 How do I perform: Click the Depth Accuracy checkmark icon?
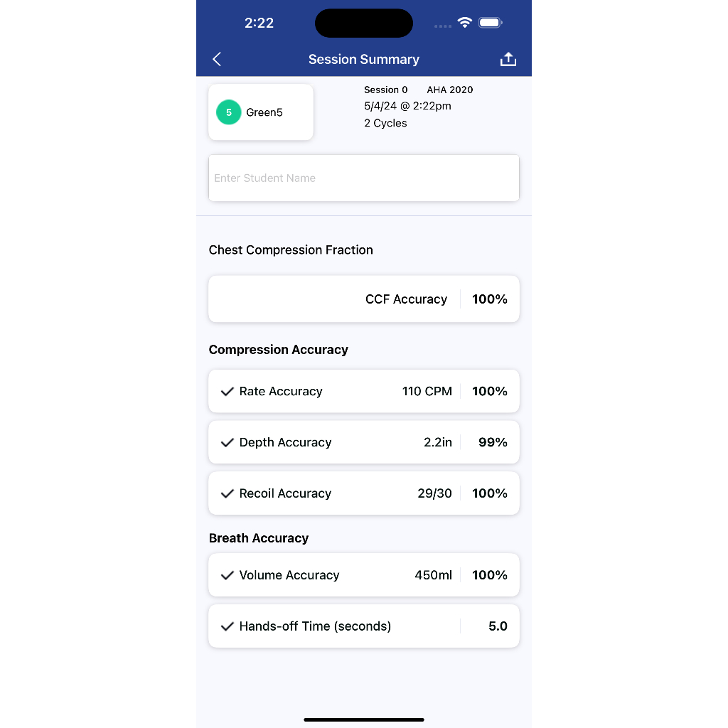click(227, 443)
